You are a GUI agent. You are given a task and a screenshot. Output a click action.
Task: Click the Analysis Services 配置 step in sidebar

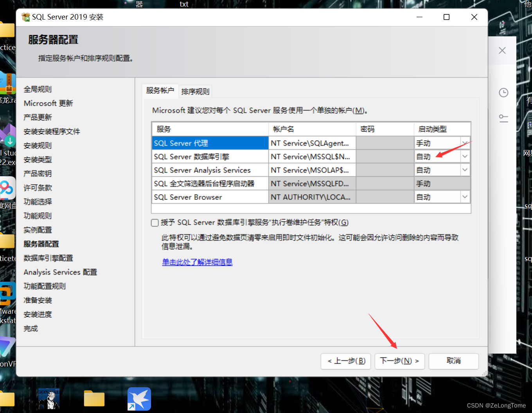point(60,272)
